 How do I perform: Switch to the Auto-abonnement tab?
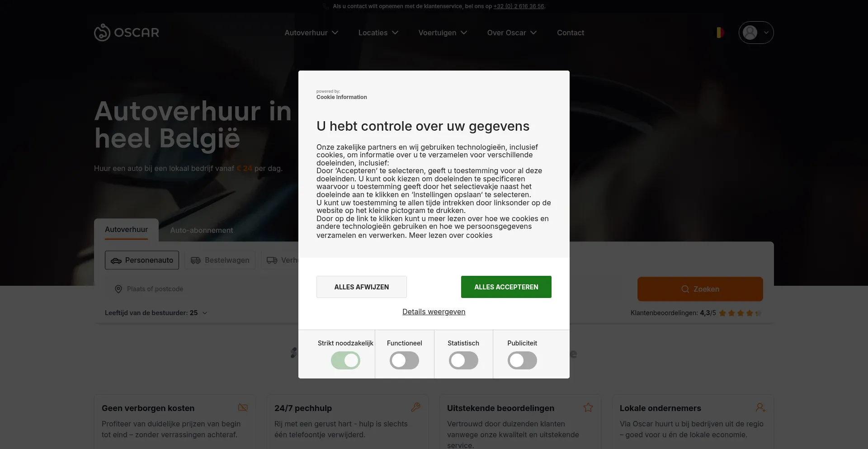[x=202, y=230]
